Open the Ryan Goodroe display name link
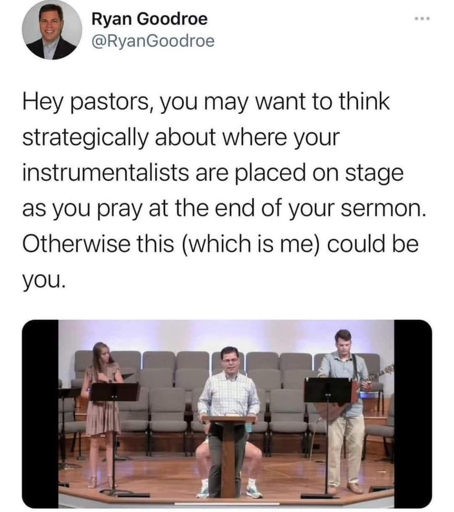 click(x=149, y=19)
